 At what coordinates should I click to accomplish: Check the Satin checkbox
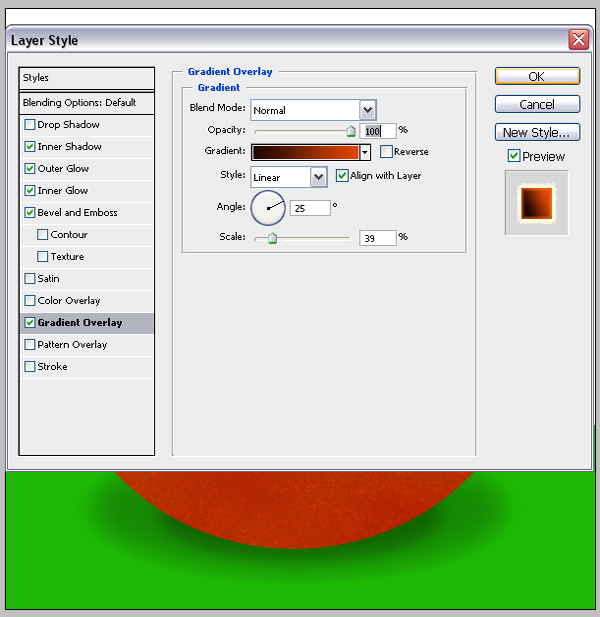[x=30, y=279]
